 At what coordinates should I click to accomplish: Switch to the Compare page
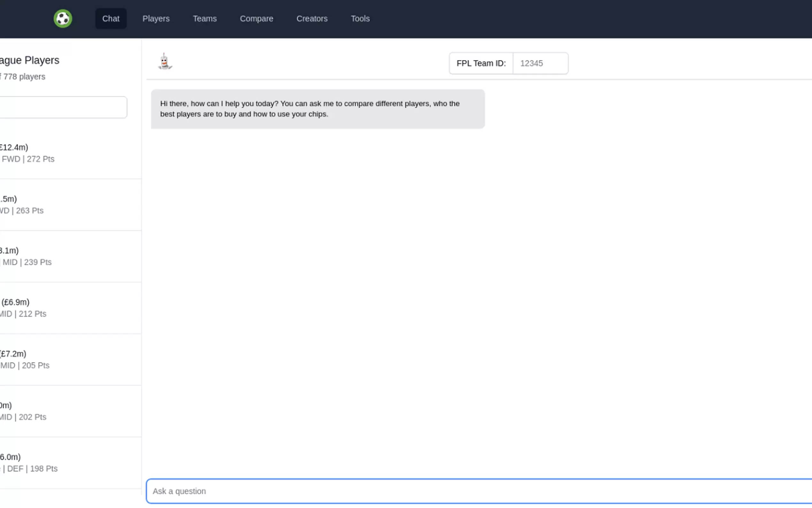(256, 19)
